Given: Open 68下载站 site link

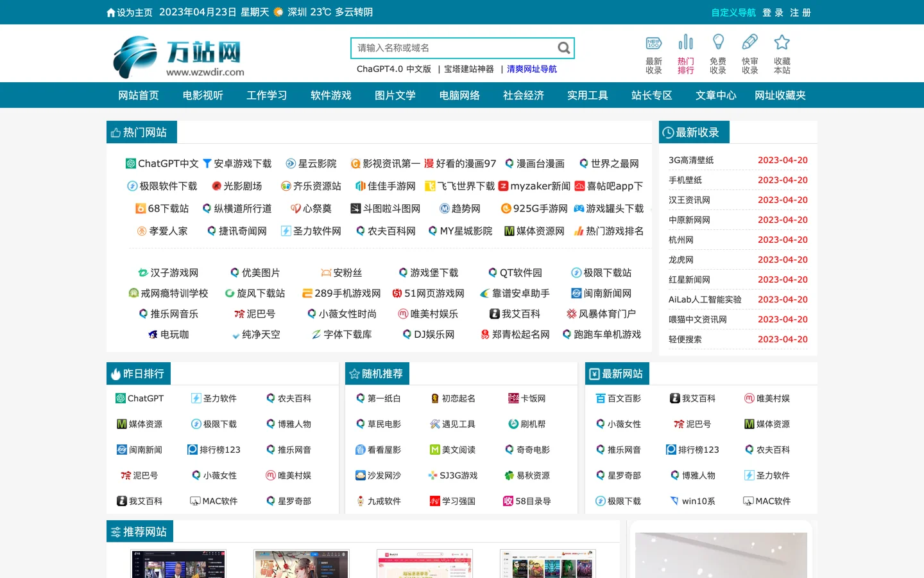Looking at the screenshot, I should click(162, 209).
